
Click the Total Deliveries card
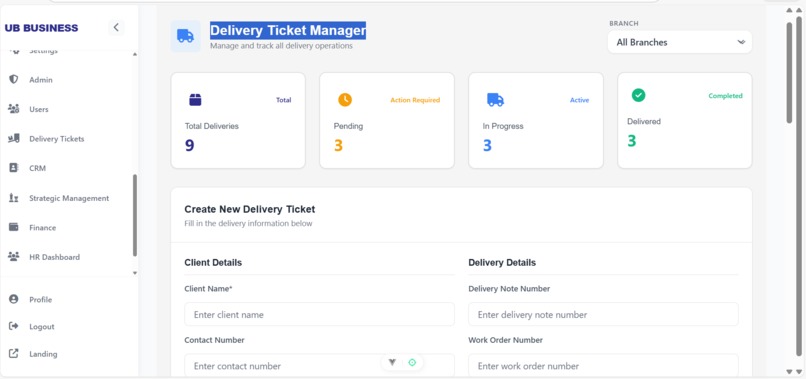238,120
